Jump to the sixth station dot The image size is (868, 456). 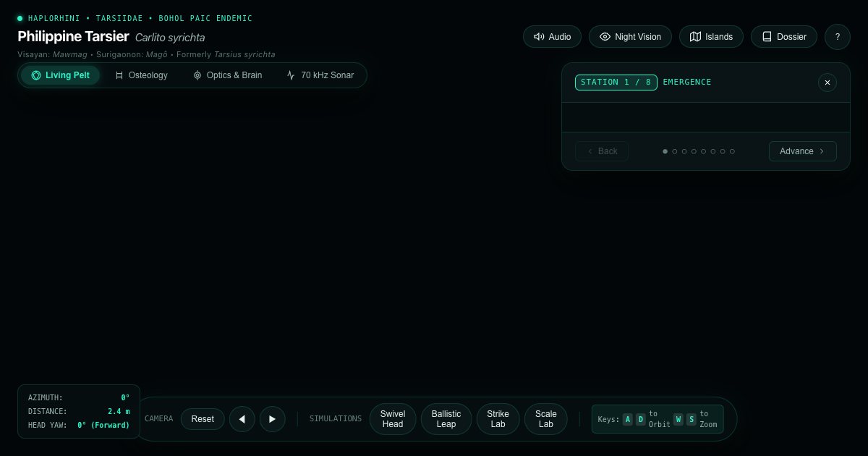pos(713,151)
